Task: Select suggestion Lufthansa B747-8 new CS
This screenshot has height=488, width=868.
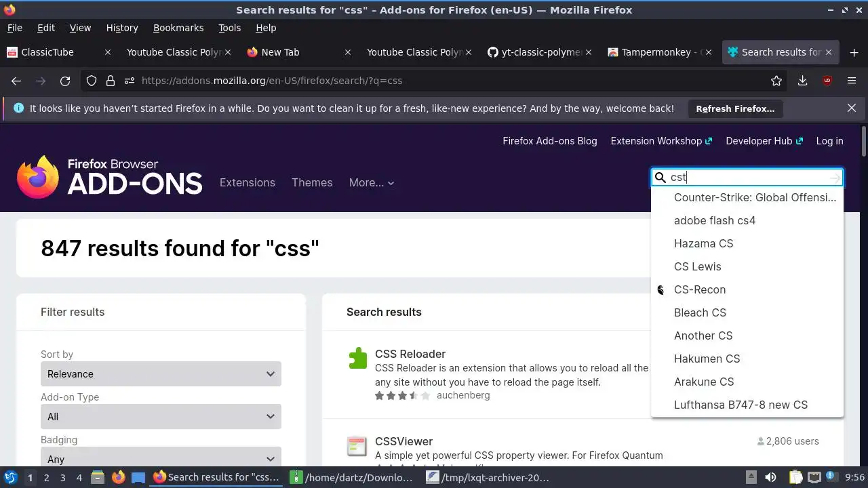Action: tap(747, 405)
